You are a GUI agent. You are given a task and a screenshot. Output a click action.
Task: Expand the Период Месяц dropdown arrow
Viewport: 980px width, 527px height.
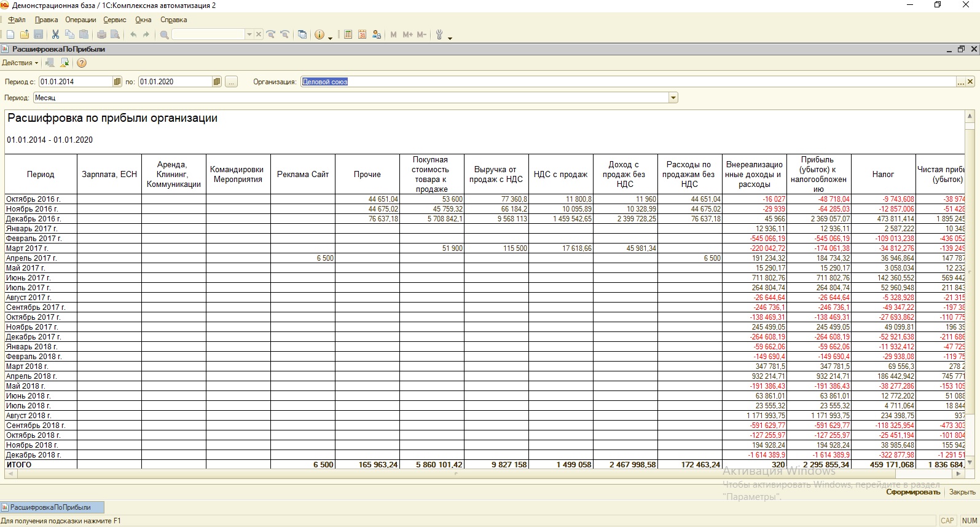(673, 98)
